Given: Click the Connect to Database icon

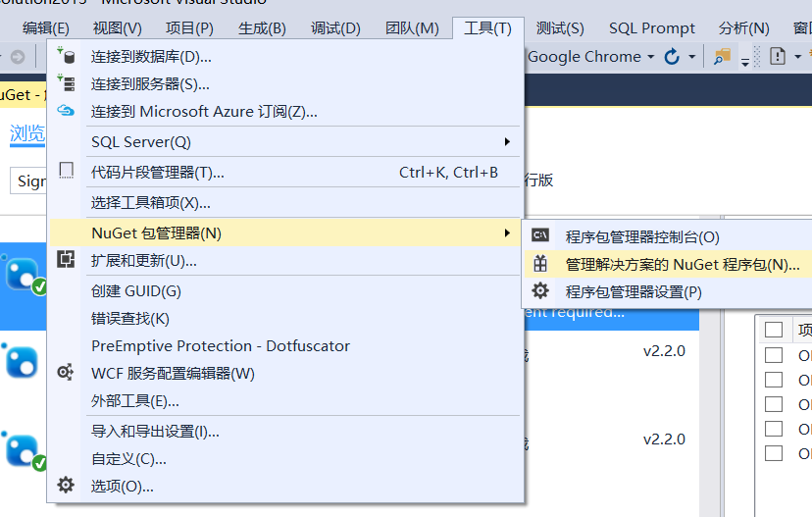Looking at the screenshot, I should pos(66,55).
